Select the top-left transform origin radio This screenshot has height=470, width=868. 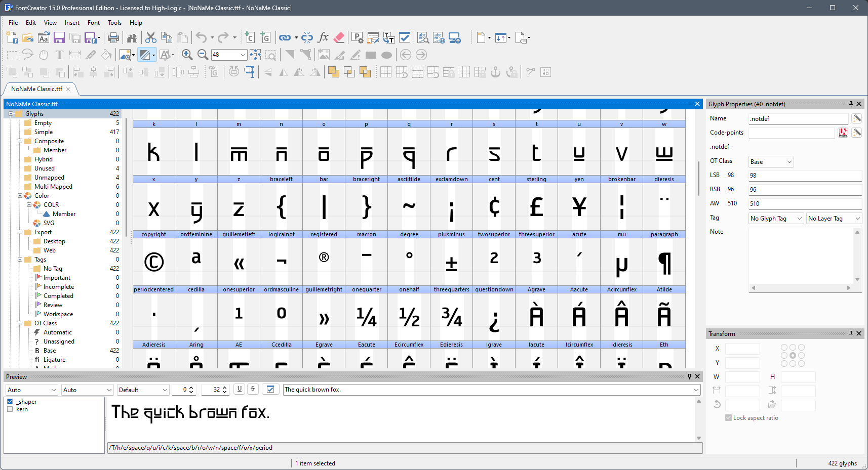[x=784, y=348]
